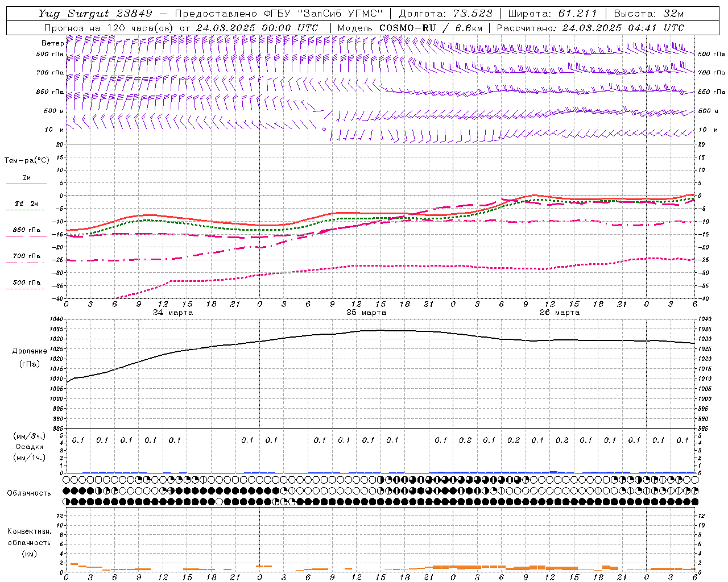The width and height of the screenshot is (728, 582).
Task: Click 985 on the right pressure axis
Action: coord(703,429)
